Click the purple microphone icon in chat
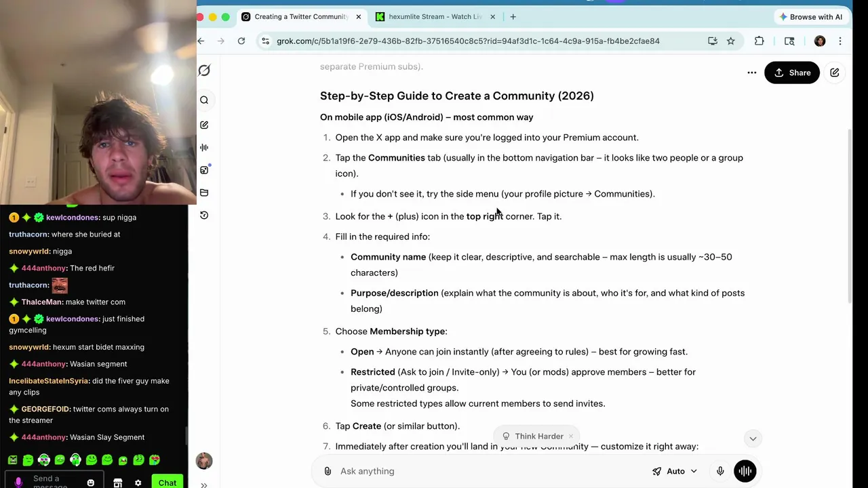This screenshot has height=488, width=868. [x=18, y=482]
